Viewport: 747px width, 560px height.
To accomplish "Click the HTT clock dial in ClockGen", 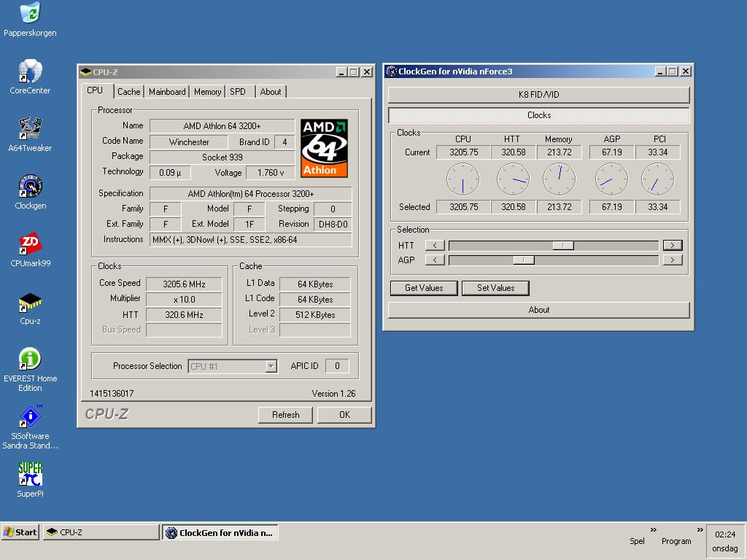I will [x=513, y=179].
